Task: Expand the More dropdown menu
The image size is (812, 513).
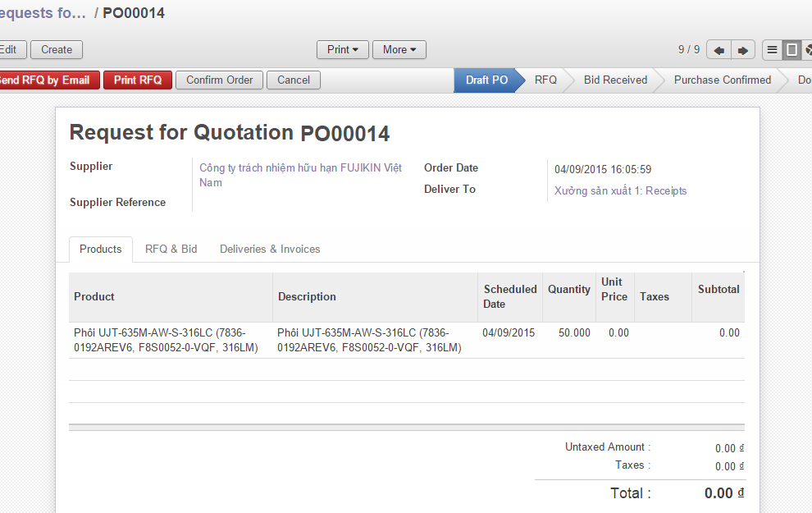Action: click(399, 50)
